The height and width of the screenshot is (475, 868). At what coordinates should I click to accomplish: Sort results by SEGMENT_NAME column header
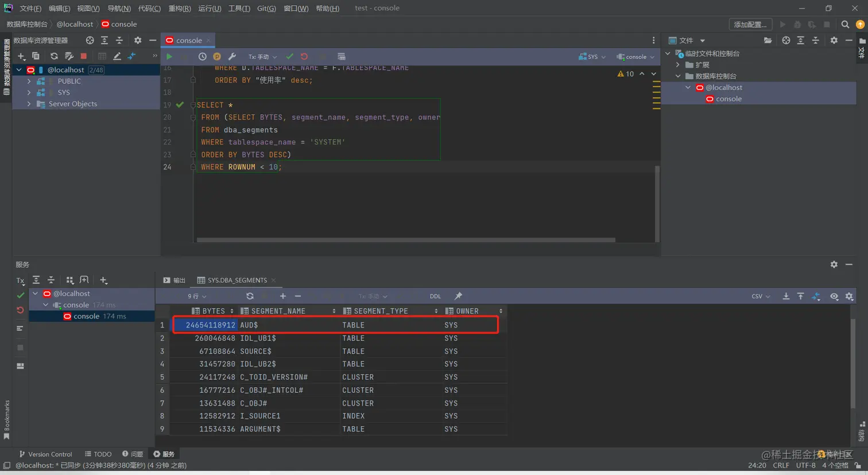click(x=289, y=311)
